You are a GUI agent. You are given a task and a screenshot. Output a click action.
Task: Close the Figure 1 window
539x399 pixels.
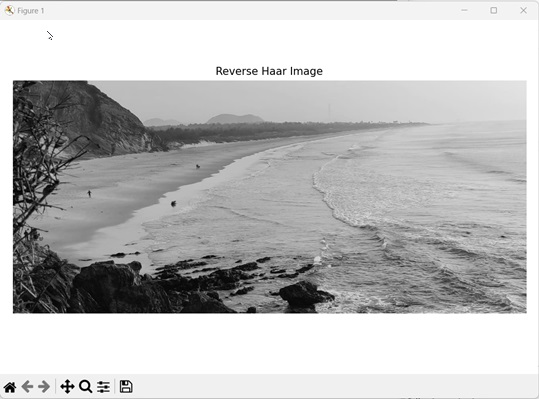[x=523, y=10]
